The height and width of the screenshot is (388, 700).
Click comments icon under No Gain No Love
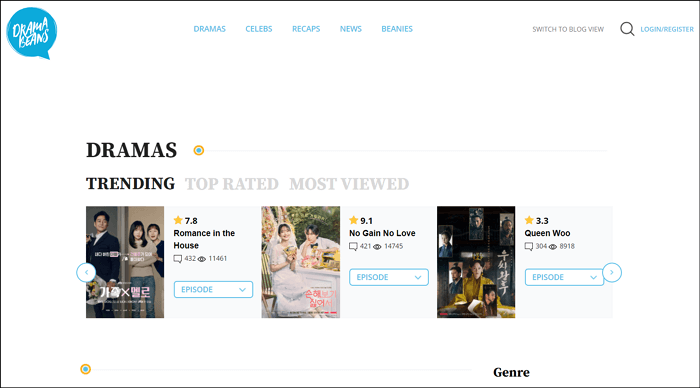click(353, 246)
